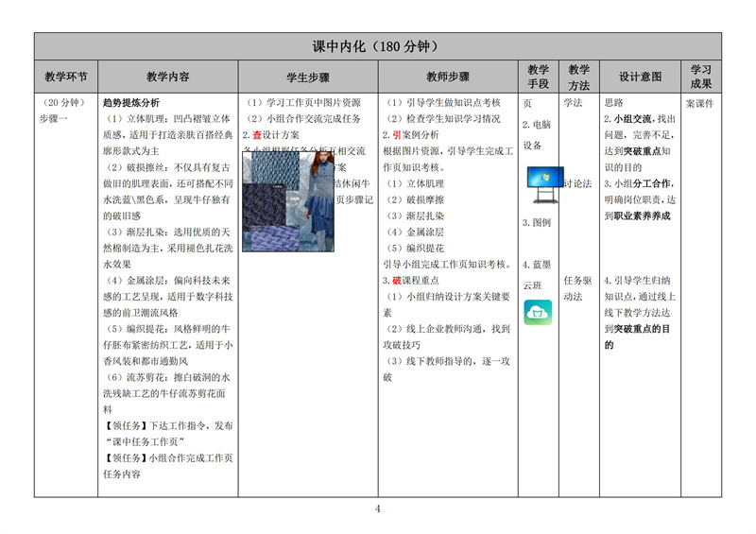The image size is (756, 534).
Task: Select the 教学手段 column header
Action: tap(538, 77)
